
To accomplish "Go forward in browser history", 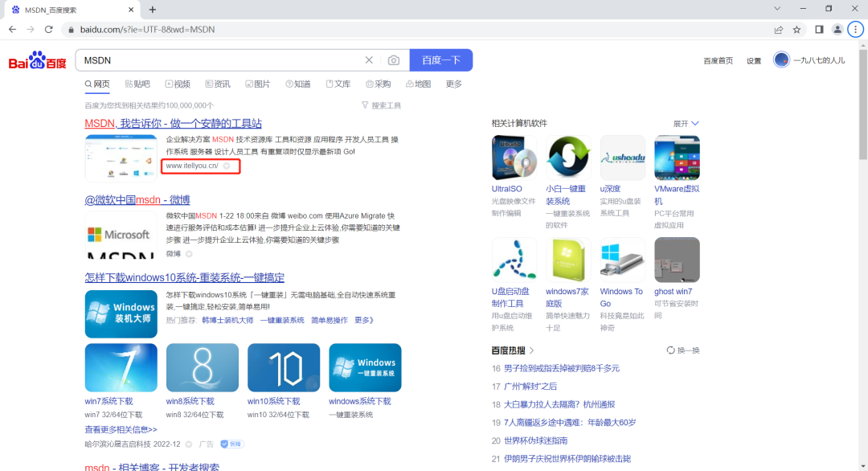I will click(31, 29).
